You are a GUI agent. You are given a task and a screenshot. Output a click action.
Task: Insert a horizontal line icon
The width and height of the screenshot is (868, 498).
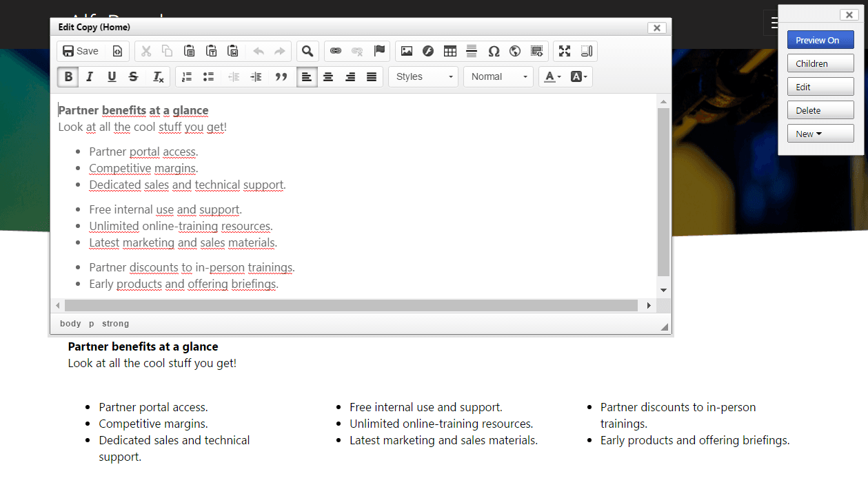click(x=472, y=51)
